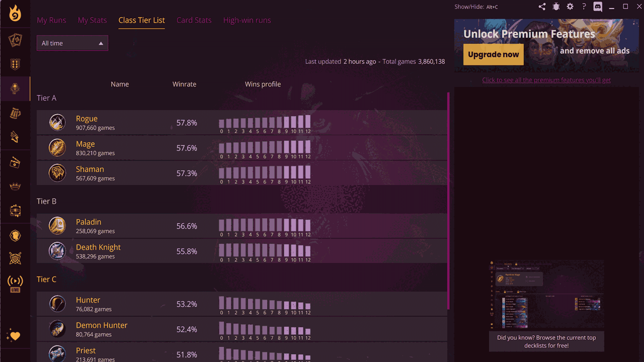Select the High-win runs tab
This screenshot has height=362, width=644.
click(x=247, y=20)
